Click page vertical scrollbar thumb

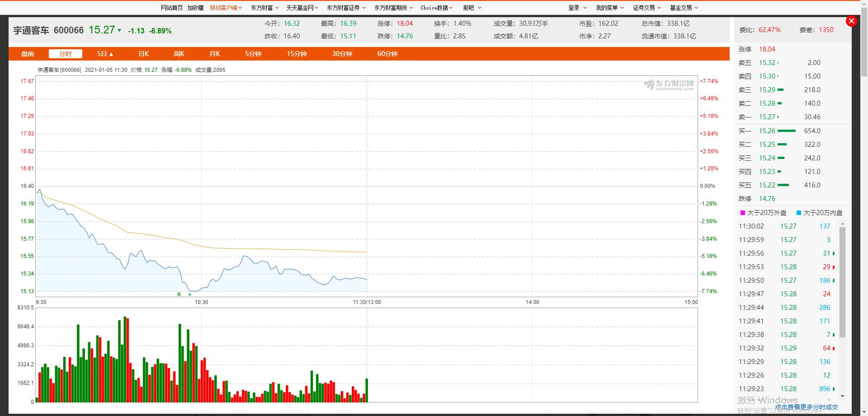click(864, 42)
